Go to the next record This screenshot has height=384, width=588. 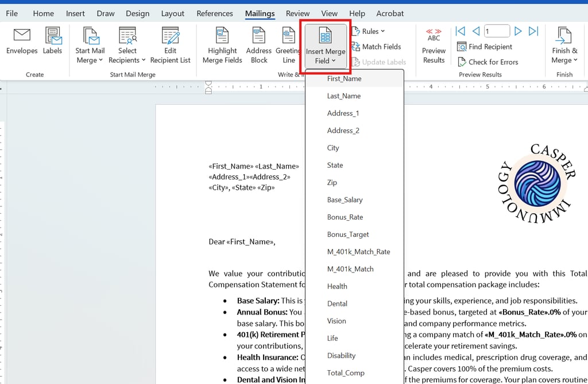coord(517,31)
